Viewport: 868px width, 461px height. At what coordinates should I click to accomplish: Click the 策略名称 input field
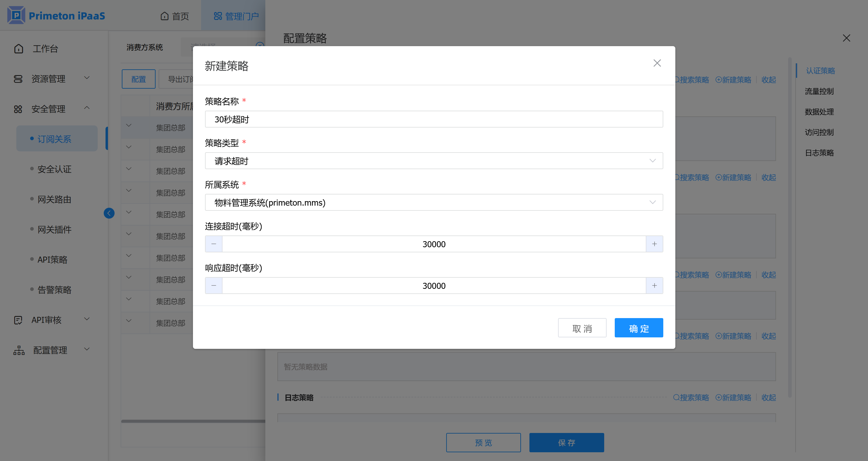[x=434, y=119]
